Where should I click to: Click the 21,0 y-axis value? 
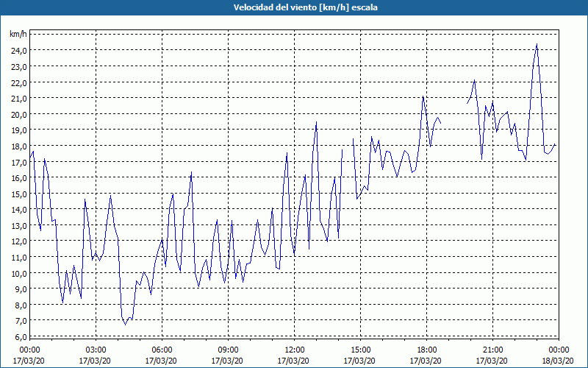point(18,99)
